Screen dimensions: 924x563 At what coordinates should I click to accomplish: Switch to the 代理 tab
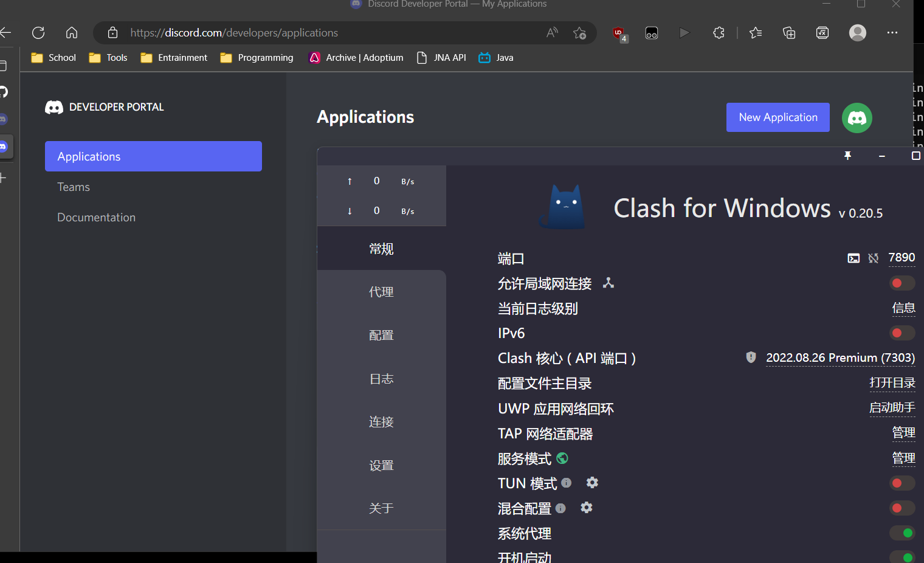tap(382, 292)
